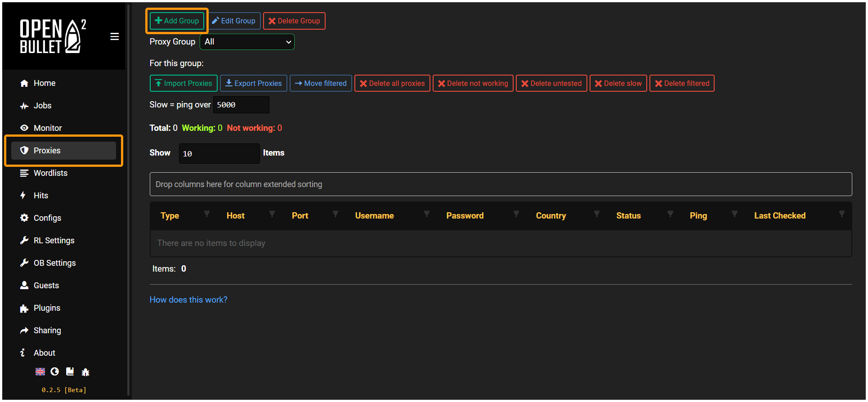Viewport: 868px width, 402px height.
Task: Toggle the hamburger sidebar menu
Action: click(115, 36)
